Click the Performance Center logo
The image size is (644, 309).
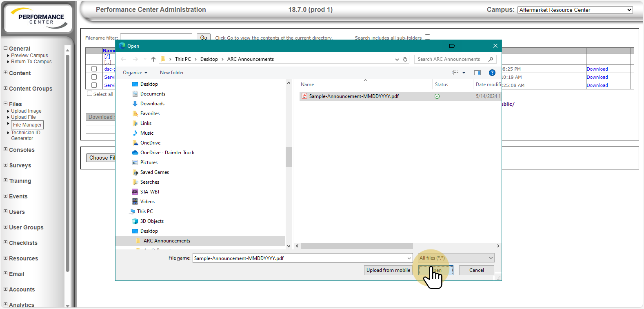(38, 18)
